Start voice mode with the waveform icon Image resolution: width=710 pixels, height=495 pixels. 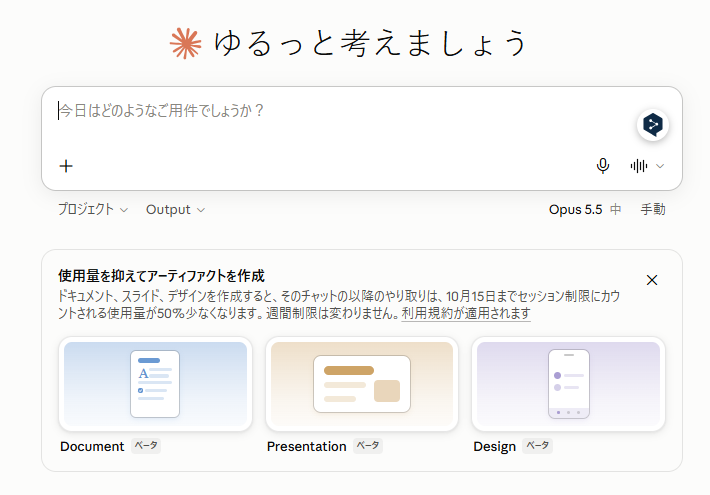pyautogui.click(x=638, y=166)
